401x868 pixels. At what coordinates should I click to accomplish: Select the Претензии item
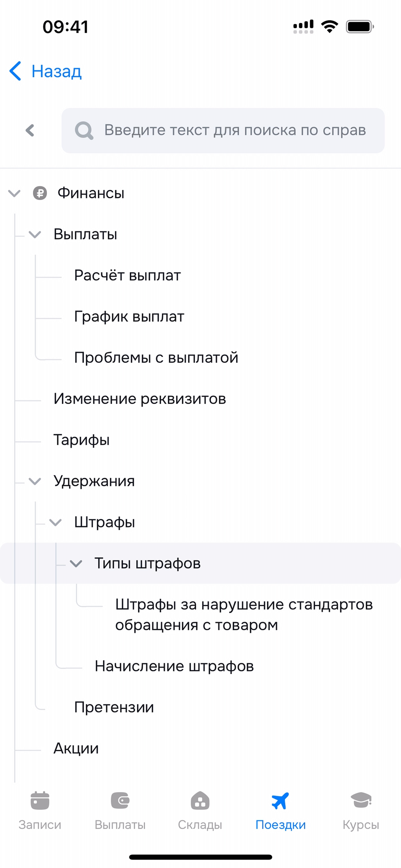coord(114,707)
